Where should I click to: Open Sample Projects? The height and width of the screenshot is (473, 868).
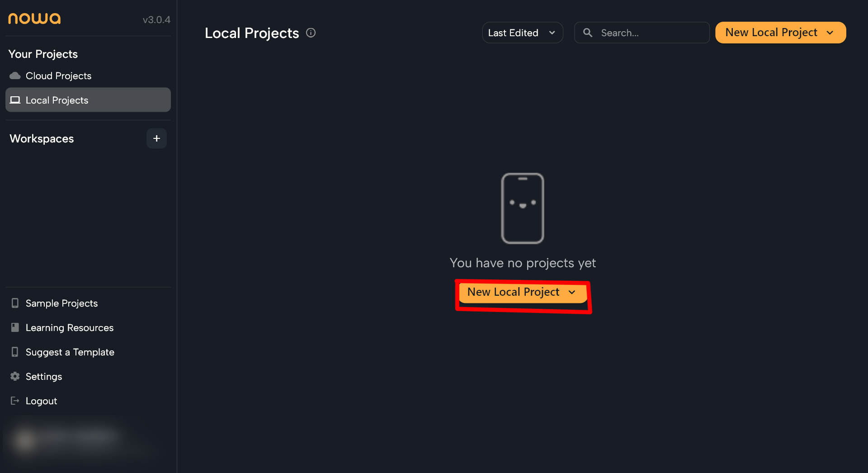pyautogui.click(x=61, y=303)
